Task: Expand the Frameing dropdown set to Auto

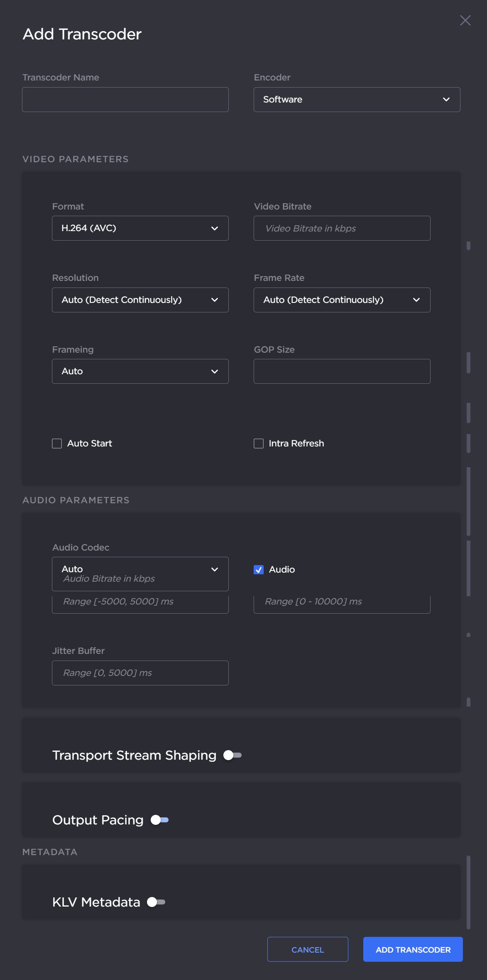Action: point(140,371)
